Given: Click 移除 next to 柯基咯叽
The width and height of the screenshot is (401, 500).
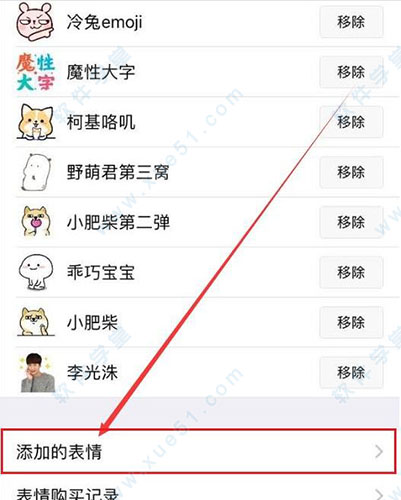Looking at the screenshot, I should (351, 122).
